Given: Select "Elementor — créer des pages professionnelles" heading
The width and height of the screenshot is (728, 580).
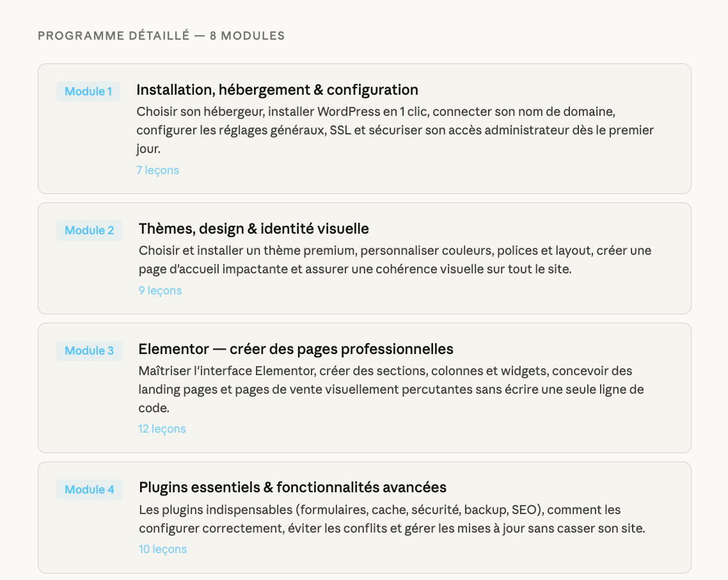Looking at the screenshot, I should click(x=296, y=349).
